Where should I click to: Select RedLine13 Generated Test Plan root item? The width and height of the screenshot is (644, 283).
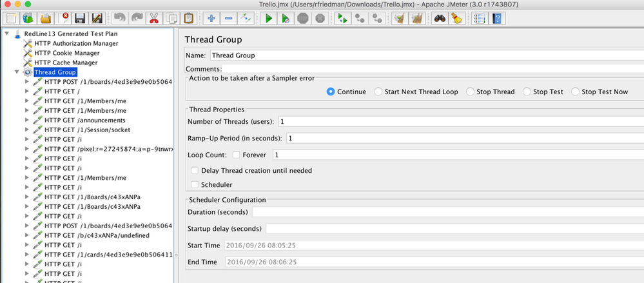pos(71,34)
